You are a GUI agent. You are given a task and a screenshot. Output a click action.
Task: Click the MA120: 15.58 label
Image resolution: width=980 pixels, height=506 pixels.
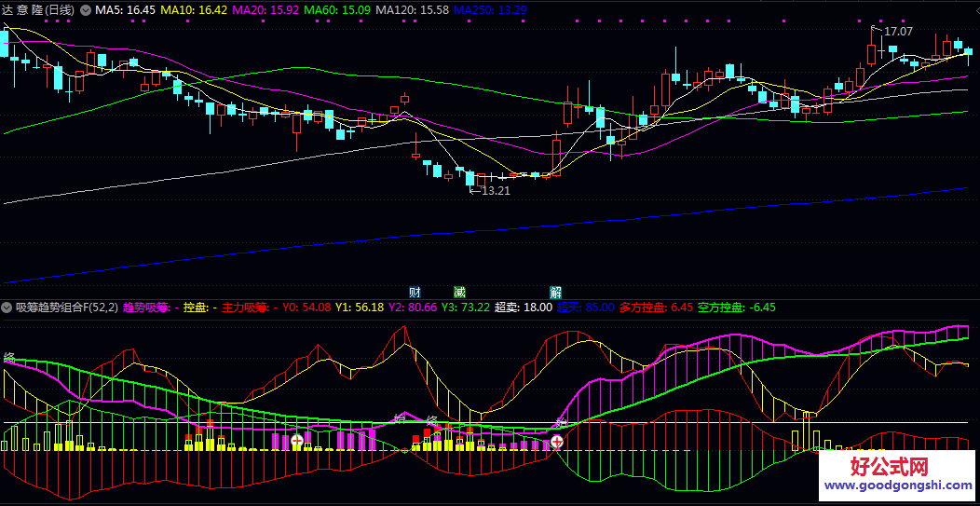(x=413, y=10)
